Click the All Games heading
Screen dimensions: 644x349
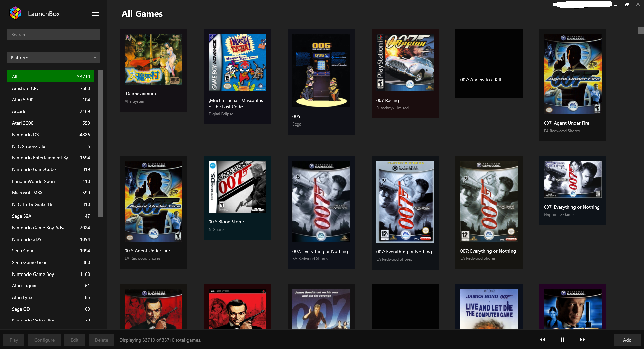142,14
